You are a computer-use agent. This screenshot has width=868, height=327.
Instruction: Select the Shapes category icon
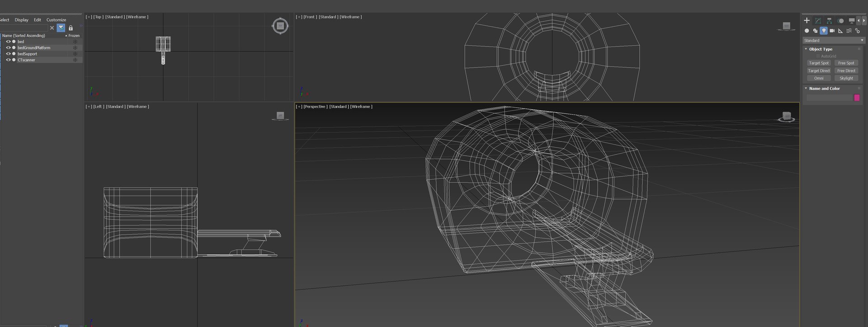click(x=815, y=31)
